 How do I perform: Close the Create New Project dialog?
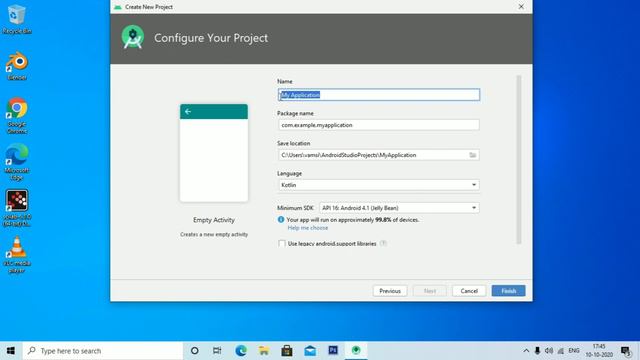click(521, 7)
